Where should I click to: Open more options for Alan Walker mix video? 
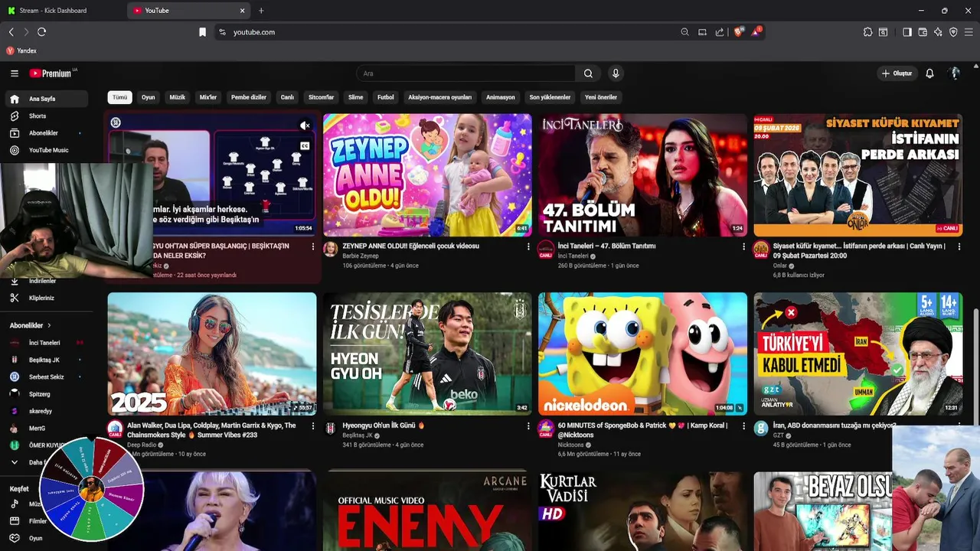312,425
